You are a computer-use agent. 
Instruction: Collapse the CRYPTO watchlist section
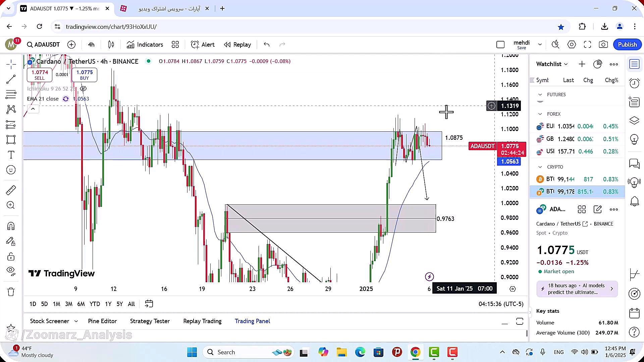[x=540, y=167]
